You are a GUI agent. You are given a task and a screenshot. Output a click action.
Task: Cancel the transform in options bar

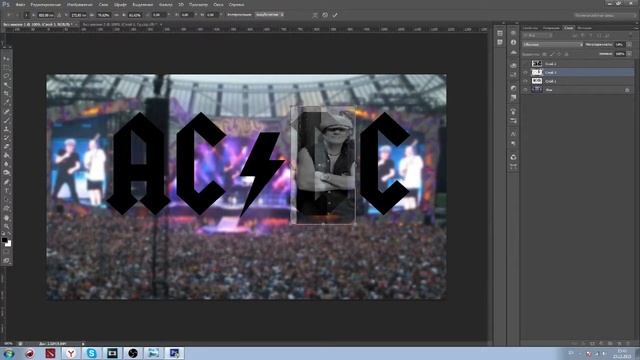[x=325, y=15]
